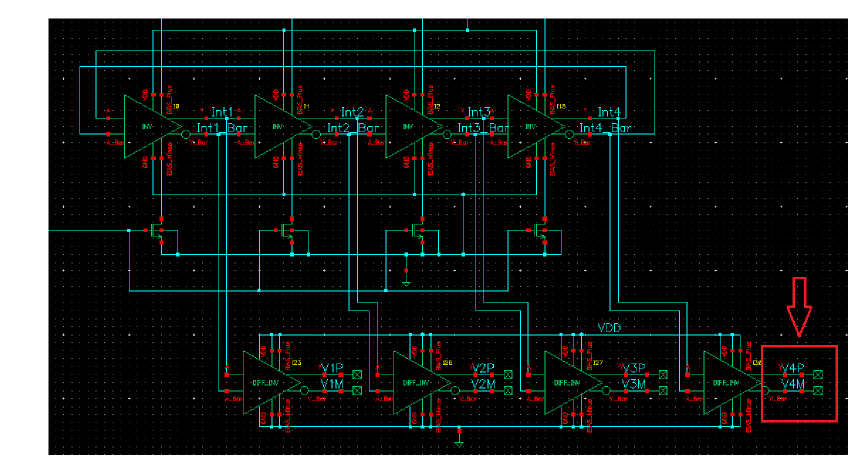Click the NMOS transistor beneath the Int1 inverter
Screen dimensions: 860x468
(x=157, y=231)
